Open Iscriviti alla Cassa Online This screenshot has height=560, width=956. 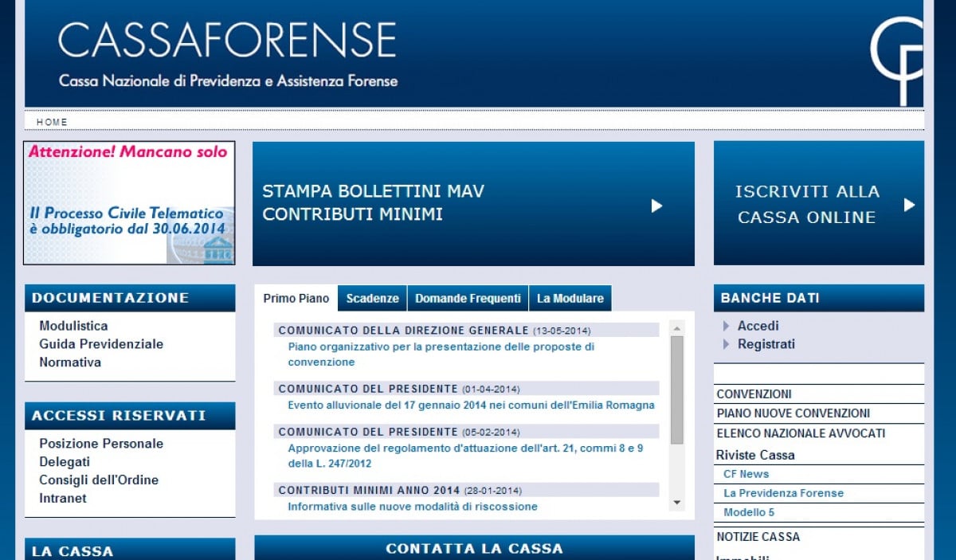pyautogui.click(x=819, y=203)
